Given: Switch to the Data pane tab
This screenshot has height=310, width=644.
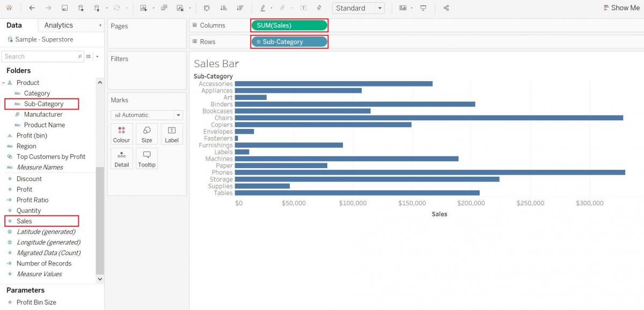Looking at the screenshot, I should click(x=14, y=25).
